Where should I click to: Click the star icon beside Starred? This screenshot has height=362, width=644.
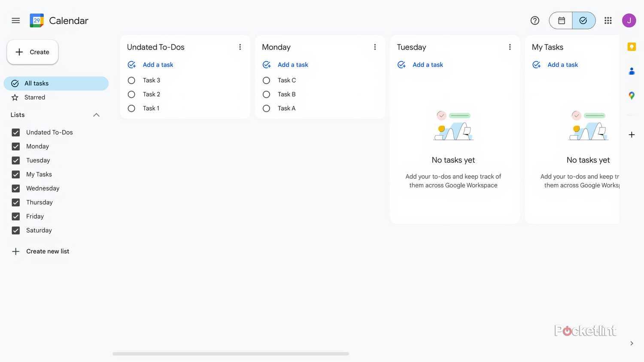(x=15, y=97)
